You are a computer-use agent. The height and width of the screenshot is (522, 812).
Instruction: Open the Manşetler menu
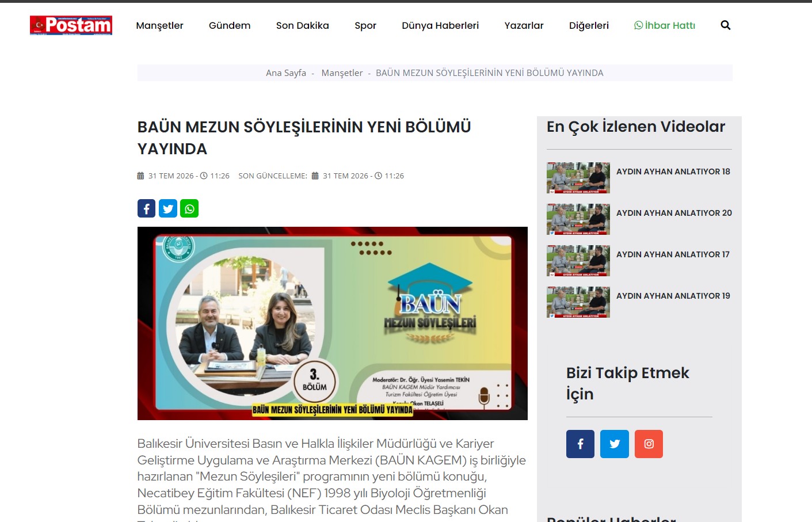pyautogui.click(x=159, y=25)
